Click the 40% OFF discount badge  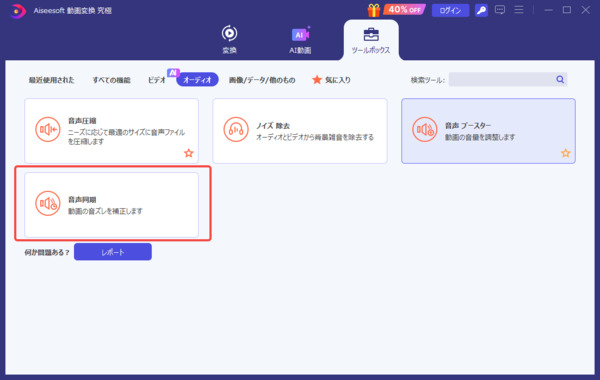click(405, 10)
